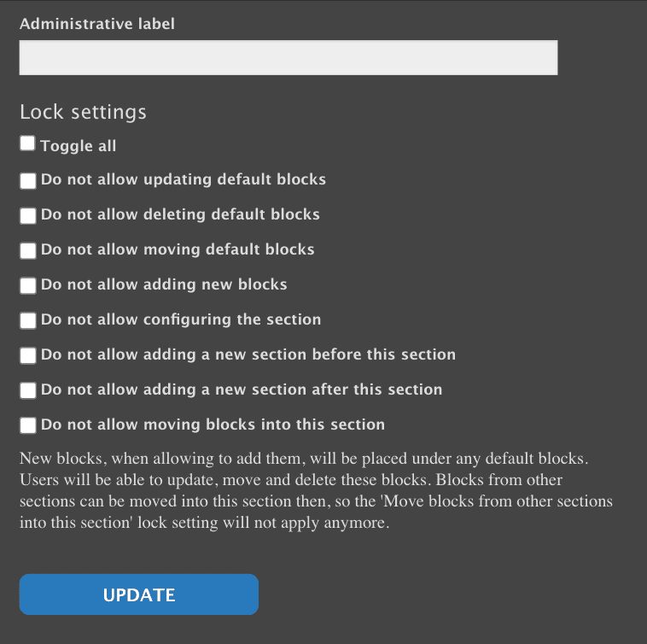The width and height of the screenshot is (647, 644).
Task: Click the 'configuring the section' label text
Action: [x=181, y=319]
